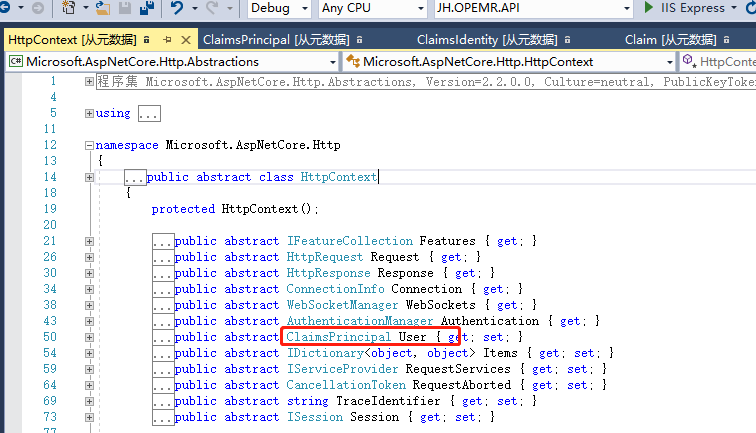
Task: Click the Navigate Forward arrow icon
Action: pos(38,8)
